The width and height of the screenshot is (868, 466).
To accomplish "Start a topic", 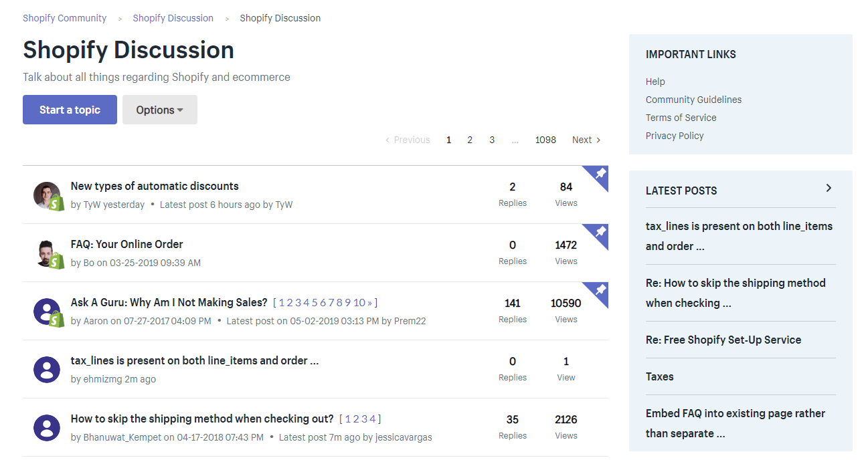I will [70, 110].
